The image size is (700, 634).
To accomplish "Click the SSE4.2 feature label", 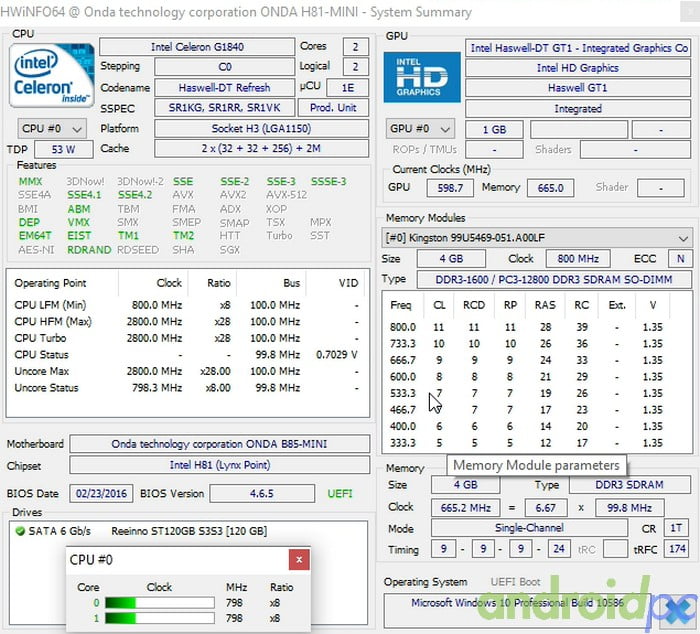I will tap(135, 195).
